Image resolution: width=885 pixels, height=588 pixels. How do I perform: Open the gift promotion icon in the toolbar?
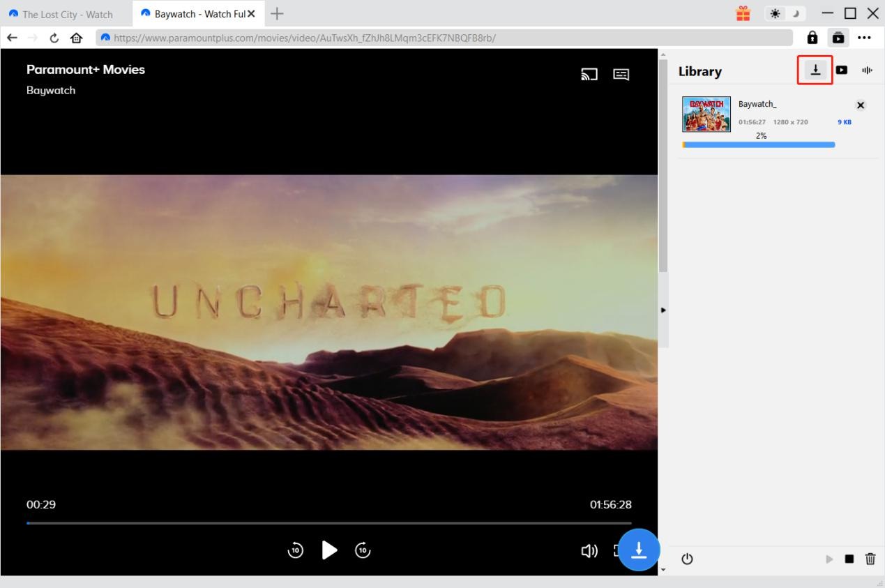coord(742,12)
